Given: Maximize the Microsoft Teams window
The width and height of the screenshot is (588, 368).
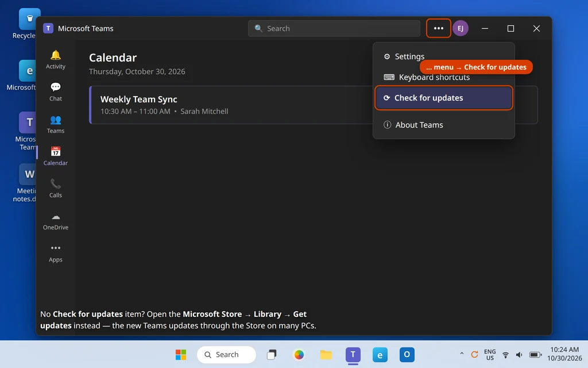Looking at the screenshot, I should [x=510, y=28].
